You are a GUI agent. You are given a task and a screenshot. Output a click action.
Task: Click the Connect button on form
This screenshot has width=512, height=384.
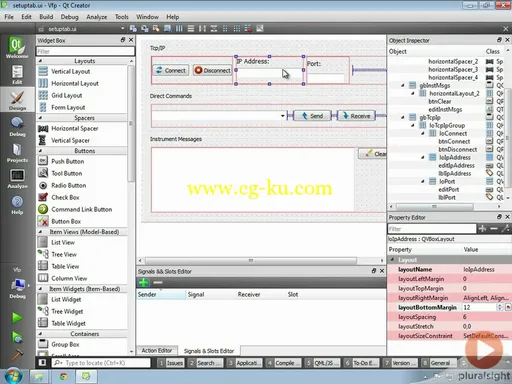click(171, 70)
